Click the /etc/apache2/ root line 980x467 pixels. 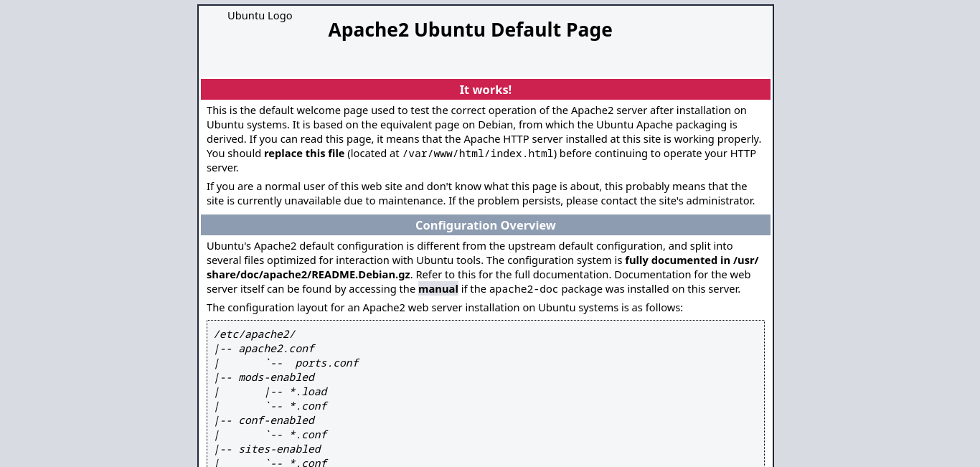255,334
